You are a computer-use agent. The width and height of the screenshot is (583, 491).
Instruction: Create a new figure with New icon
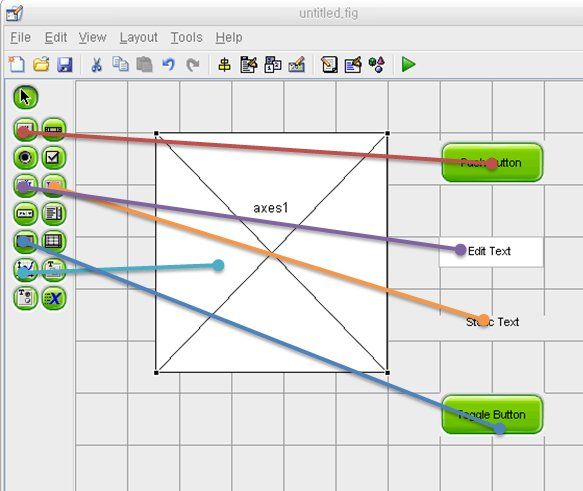[x=17, y=65]
